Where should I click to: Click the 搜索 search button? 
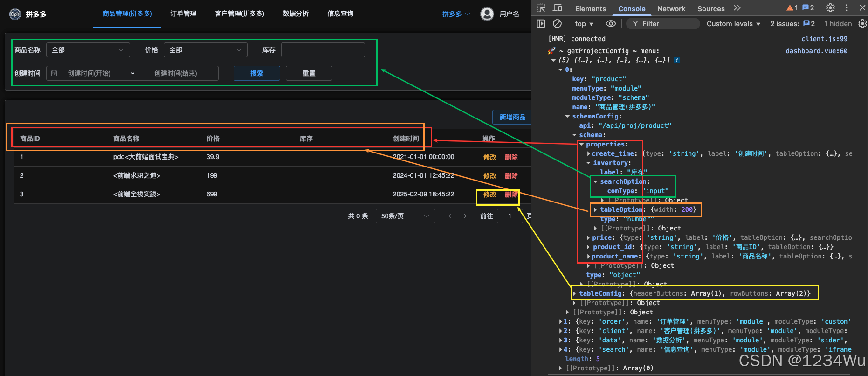click(x=257, y=73)
